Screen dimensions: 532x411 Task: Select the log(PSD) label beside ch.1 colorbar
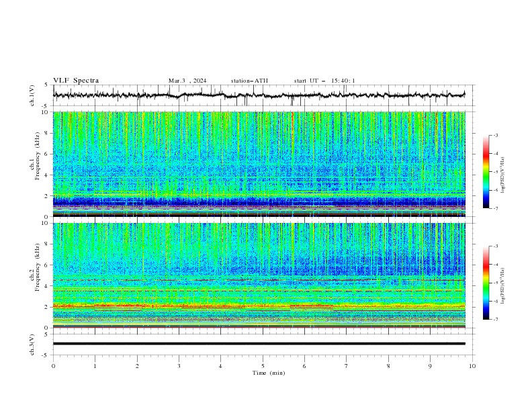[x=502, y=175]
